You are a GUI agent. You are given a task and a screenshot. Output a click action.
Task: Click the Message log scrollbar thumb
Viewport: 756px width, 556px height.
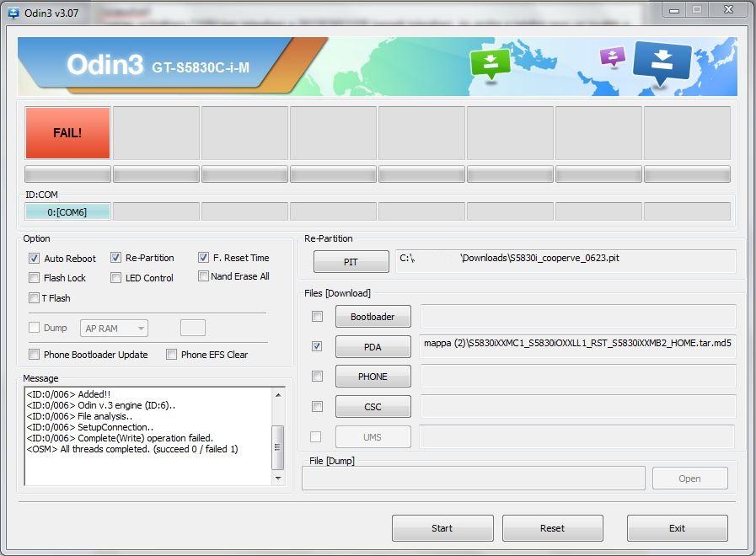coord(278,447)
